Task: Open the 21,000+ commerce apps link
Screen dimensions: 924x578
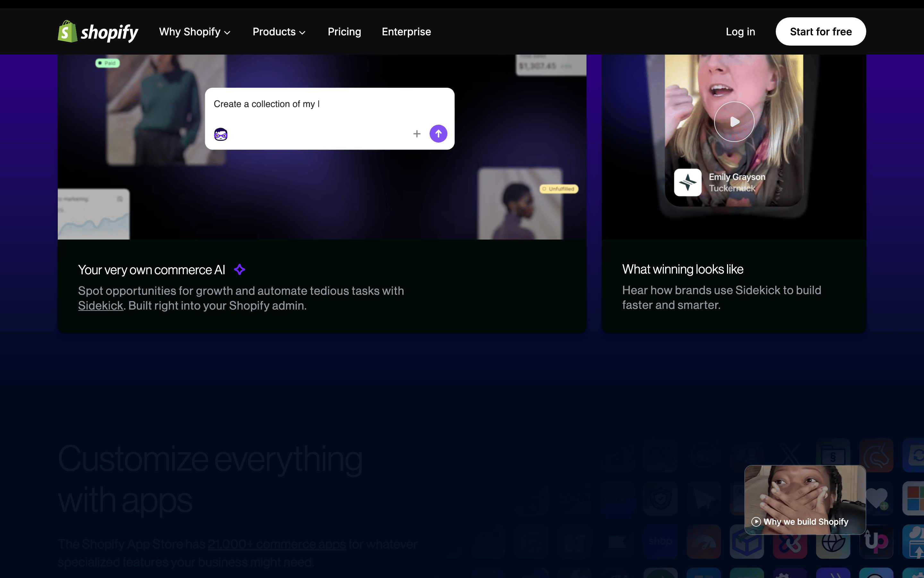Action: pos(277,544)
